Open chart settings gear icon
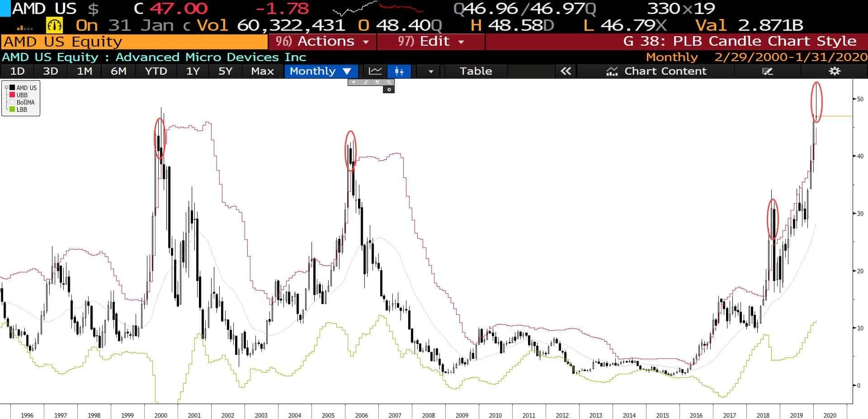The width and height of the screenshot is (868, 419). pyautogui.click(x=835, y=71)
